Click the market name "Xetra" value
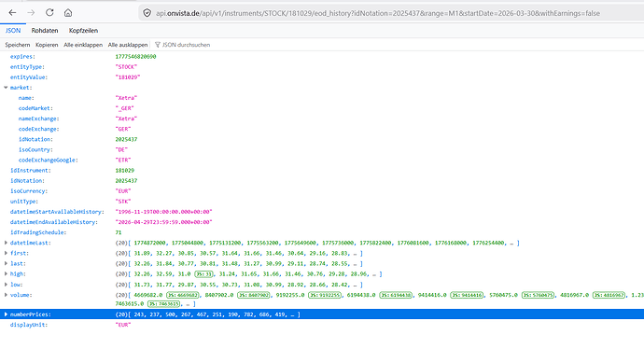Viewport: 644px width, 349px height. click(x=126, y=98)
